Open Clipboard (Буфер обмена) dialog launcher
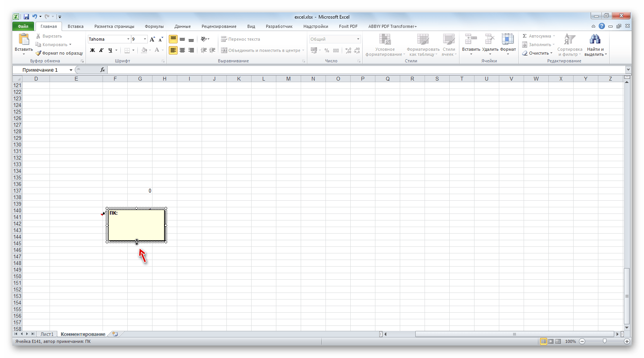The width and height of the screenshot is (644, 358). click(82, 61)
